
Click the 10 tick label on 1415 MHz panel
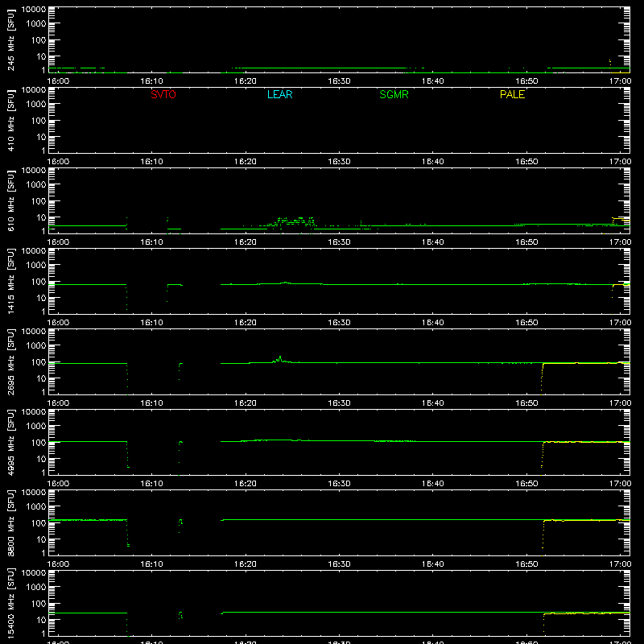[41, 298]
